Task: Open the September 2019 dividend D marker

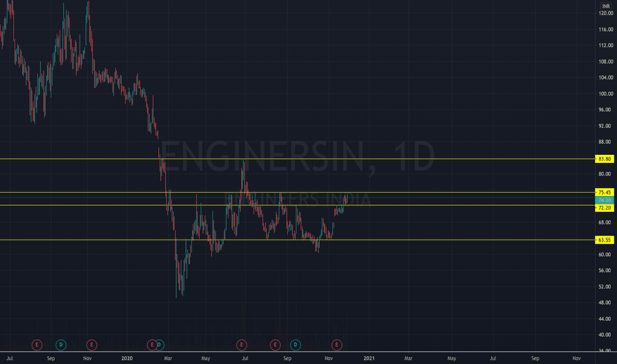Action: (x=61, y=345)
